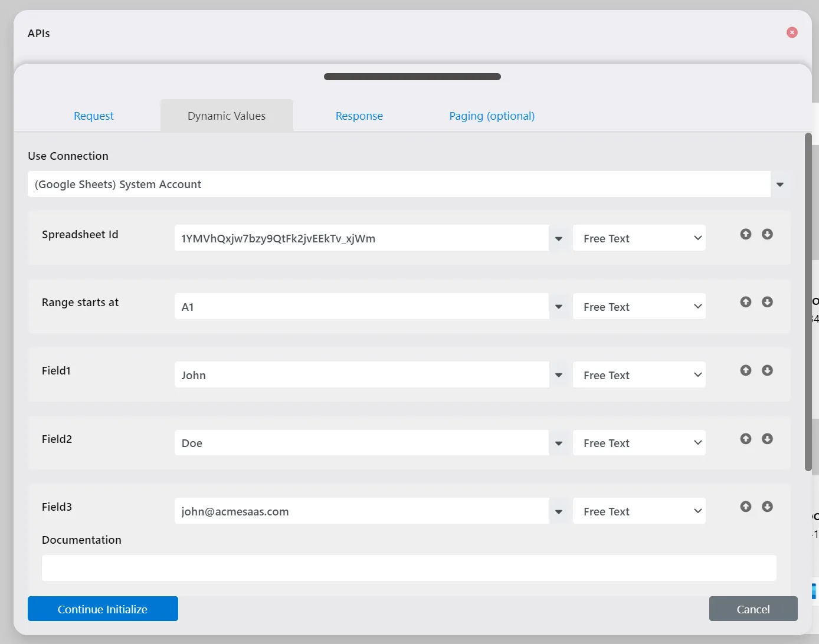Click the Field2 input containing Doe
Image resolution: width=819 pixels, height=644 pixels.
(362, 443)
